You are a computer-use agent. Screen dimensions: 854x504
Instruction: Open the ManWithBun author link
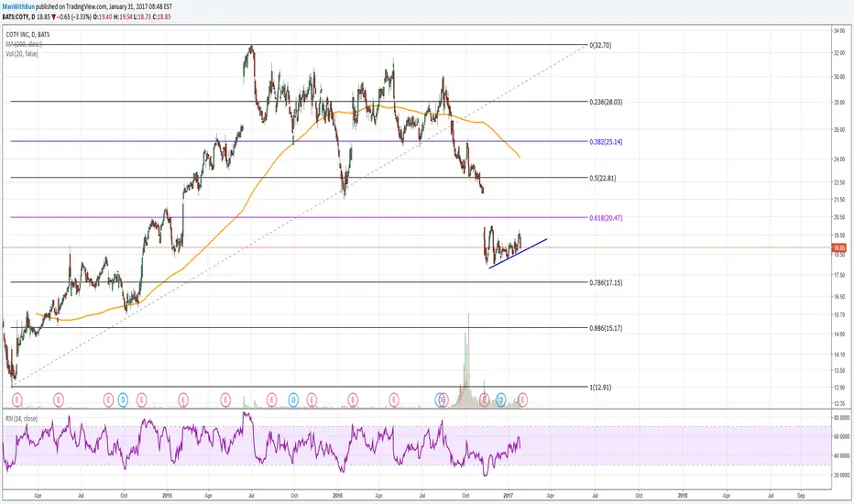pyautogui.click(x=18, y=6)
